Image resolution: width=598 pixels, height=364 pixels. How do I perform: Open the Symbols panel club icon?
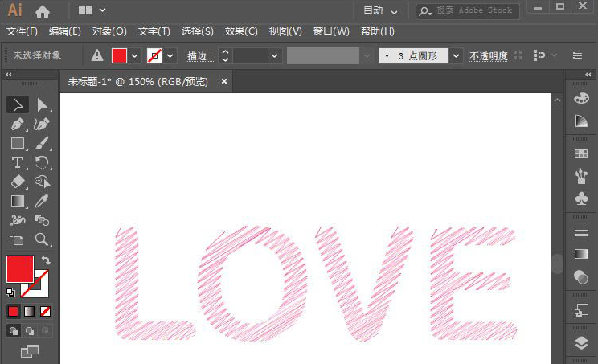pos(581,198)
